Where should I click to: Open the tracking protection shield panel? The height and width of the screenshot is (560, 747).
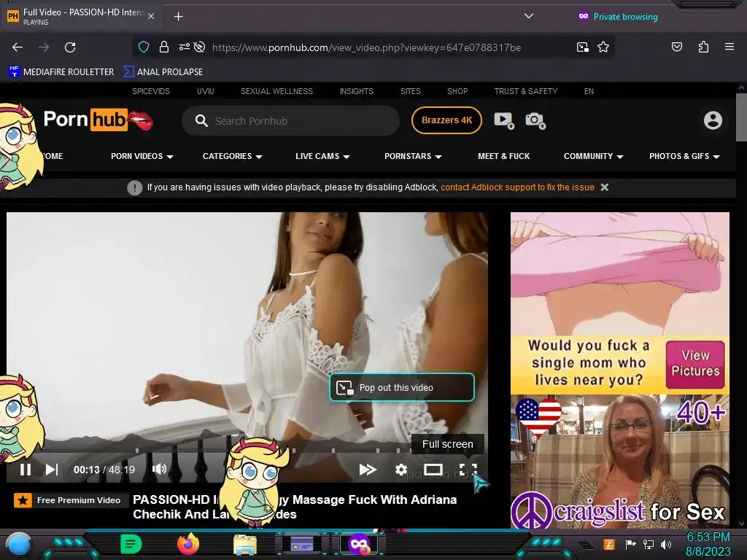click(144, 47)
